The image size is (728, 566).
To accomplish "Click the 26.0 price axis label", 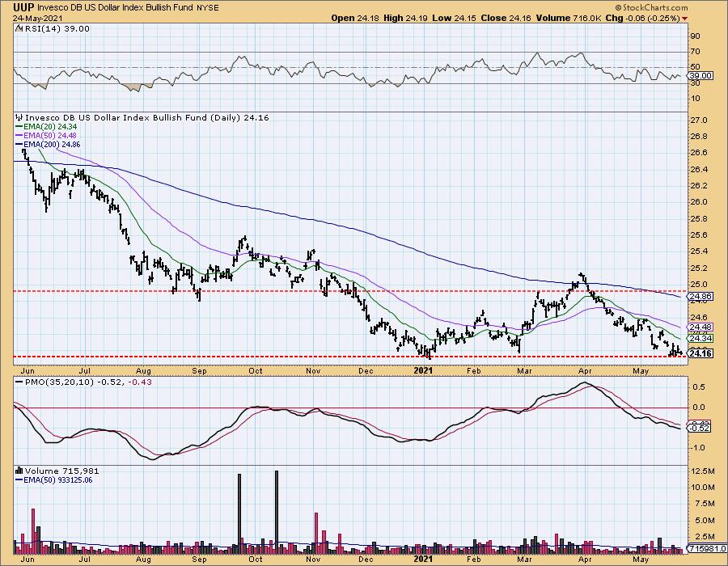I will pos(699,202).
